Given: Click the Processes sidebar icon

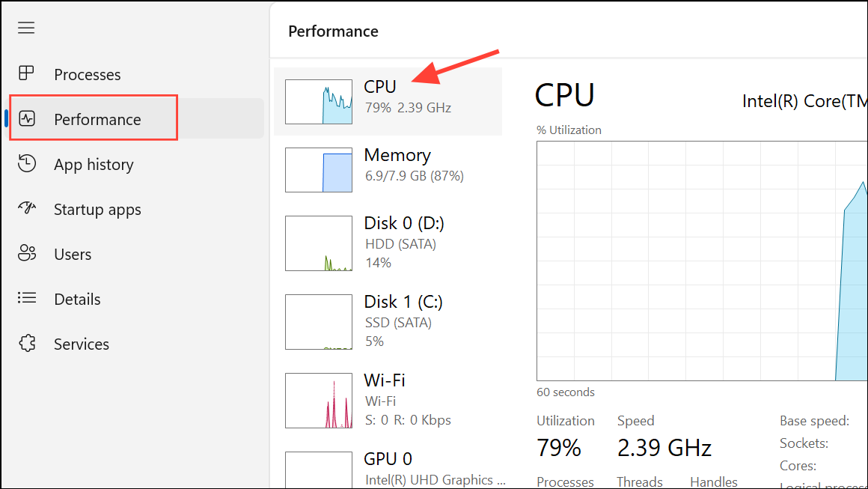Looking at the screenshot, I should 26,73.
